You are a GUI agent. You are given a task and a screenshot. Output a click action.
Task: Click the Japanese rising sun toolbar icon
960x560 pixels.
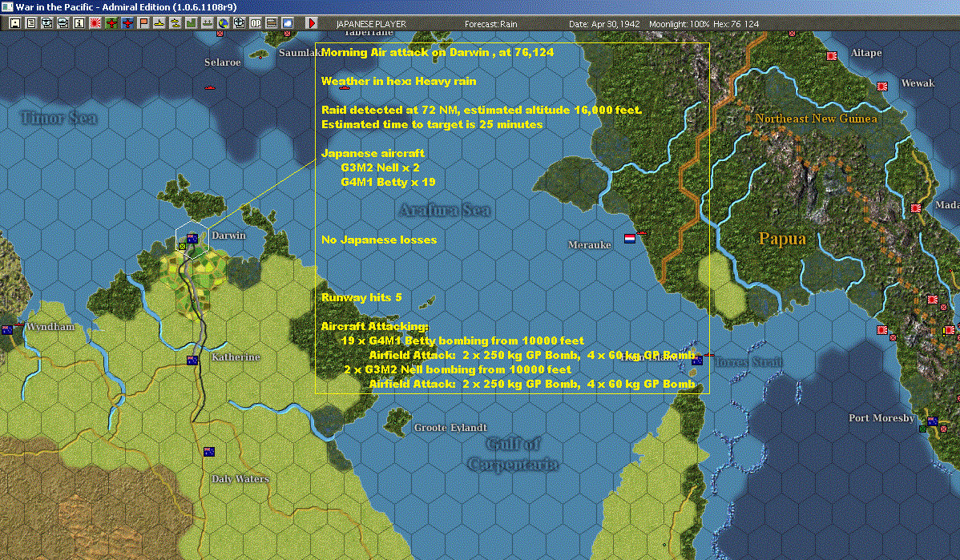[x=95, y=23]
